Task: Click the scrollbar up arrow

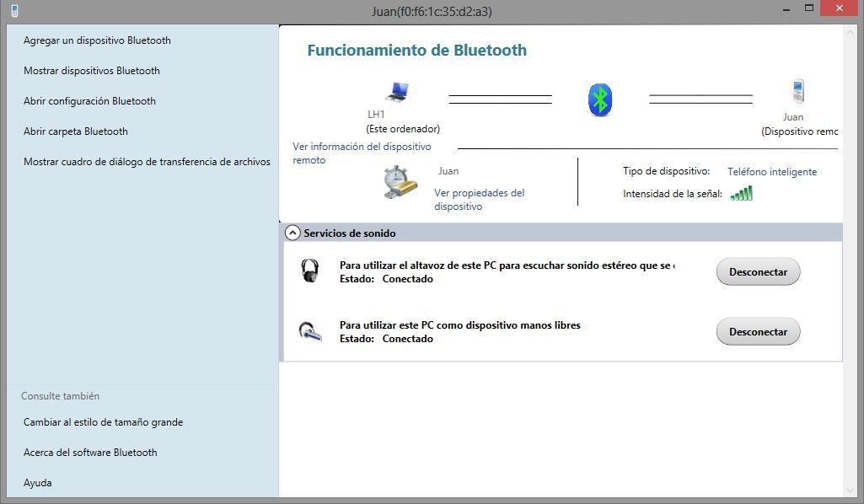Action: [x=849, y=33]
